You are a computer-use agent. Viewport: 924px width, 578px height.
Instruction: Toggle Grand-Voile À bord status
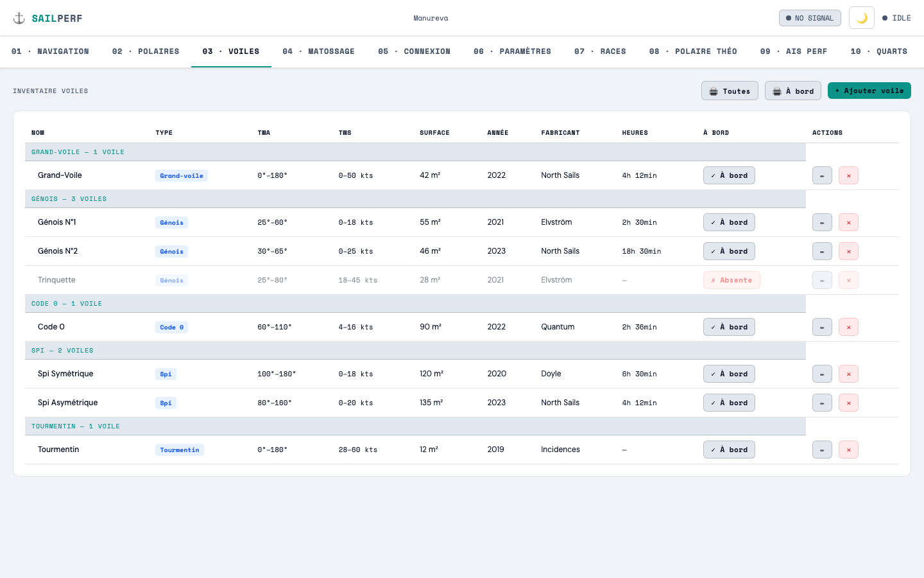tap(729, 175)
